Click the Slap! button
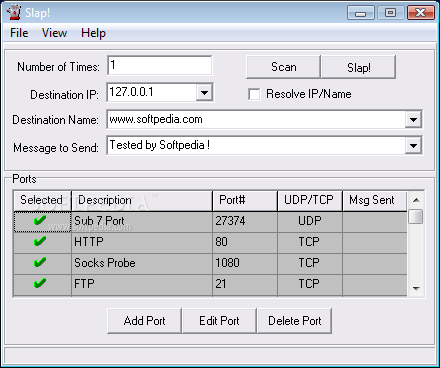This screenshot has height=368, width=440. point(359,67)
